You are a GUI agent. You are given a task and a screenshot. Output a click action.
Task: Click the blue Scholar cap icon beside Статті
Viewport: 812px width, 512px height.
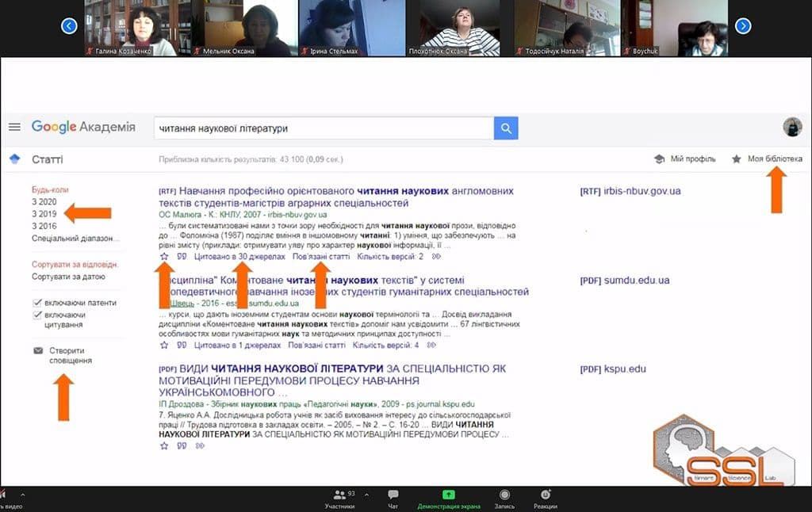[x=14, y=159]
